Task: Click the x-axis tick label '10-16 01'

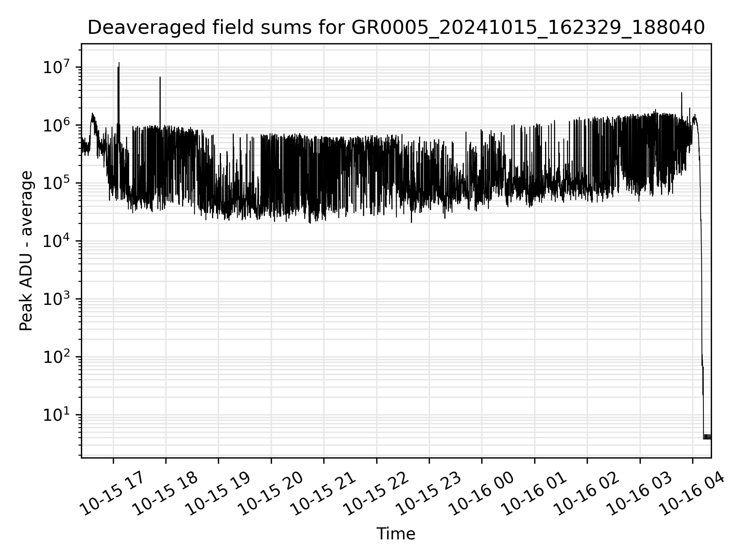Action: 533,494
